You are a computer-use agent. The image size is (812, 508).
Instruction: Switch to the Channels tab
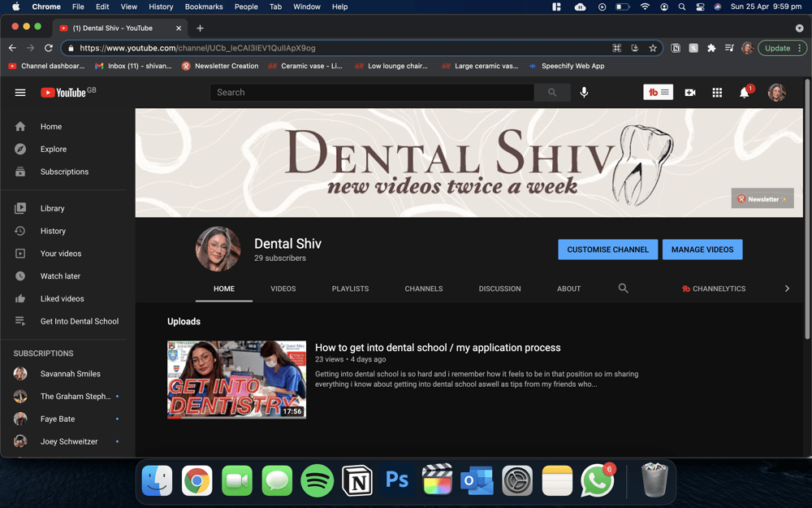click(x=424, y=289)
